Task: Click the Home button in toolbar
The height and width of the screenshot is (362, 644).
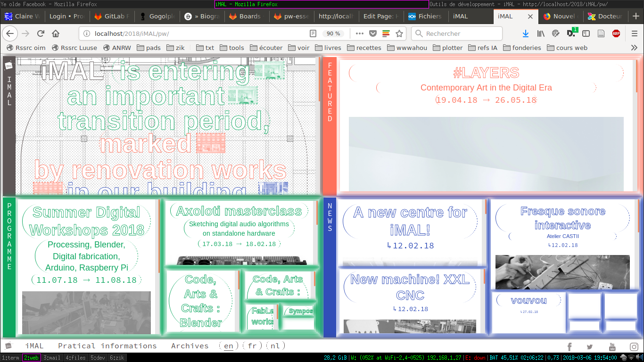Action: [56, 33]
